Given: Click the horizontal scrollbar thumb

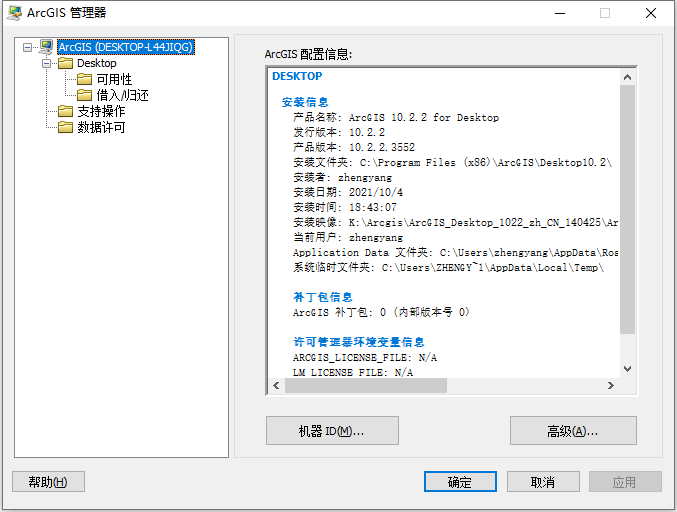Looking at the screenshot, I should tap(366, 386).
